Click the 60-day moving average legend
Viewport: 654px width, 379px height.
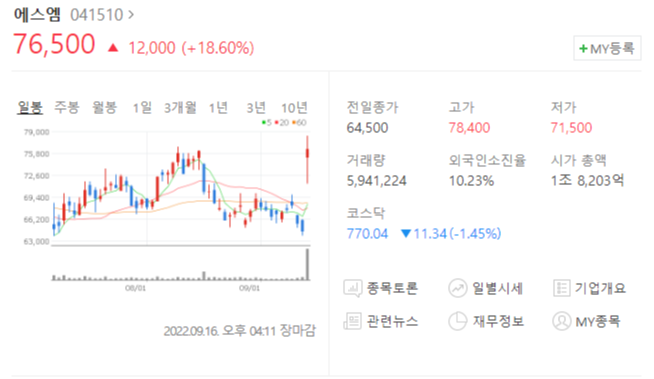point(299,123)
